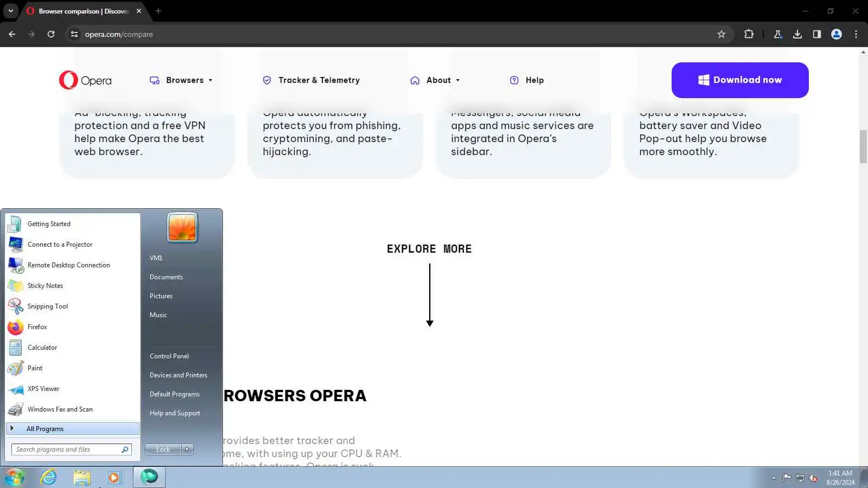Open XPS Viewer
Image resolution: width=868 pixels, height=488 pixels.
[x=73, y=389]
